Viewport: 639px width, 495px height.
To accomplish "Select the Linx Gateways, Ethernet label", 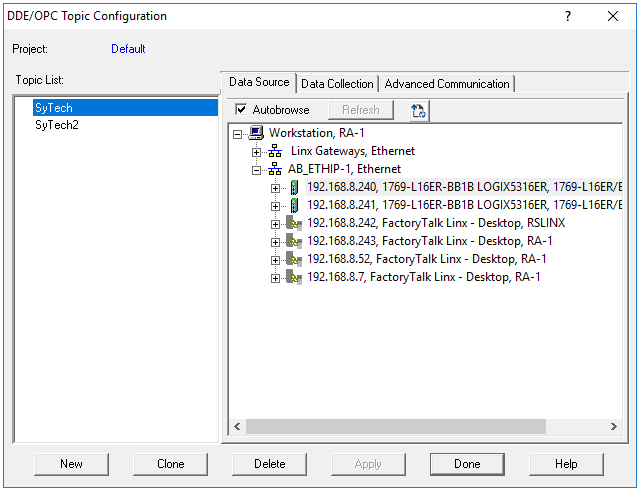I will coord(353,151).
